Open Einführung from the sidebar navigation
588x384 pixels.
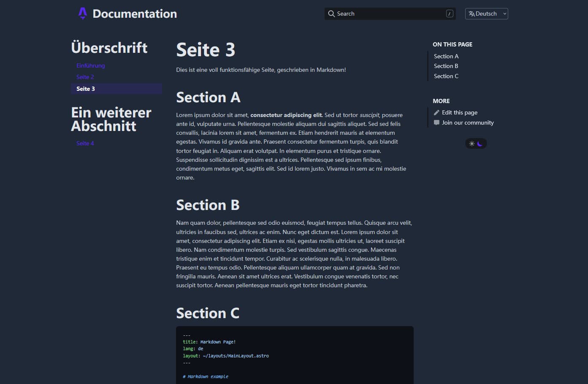(x=91, y=65)
